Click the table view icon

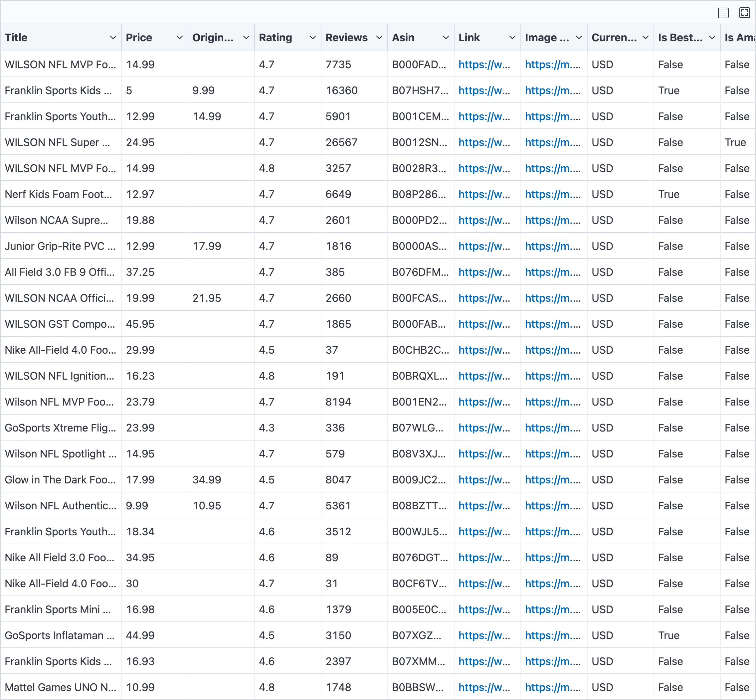tap(723, 13)
